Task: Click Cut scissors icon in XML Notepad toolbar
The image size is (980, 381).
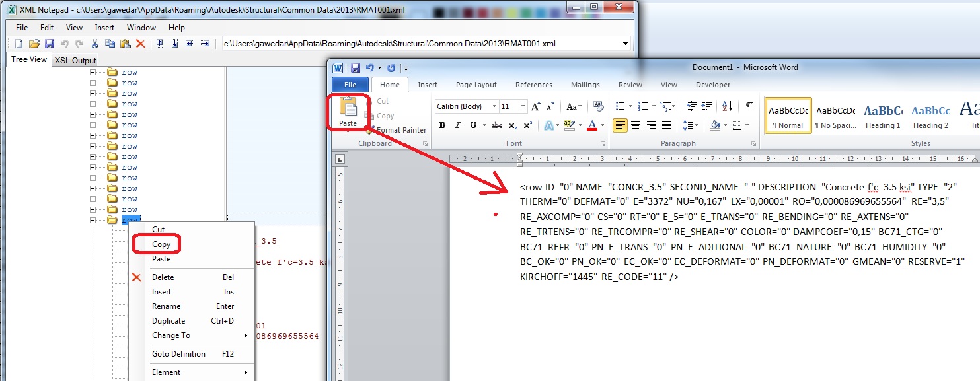Action: 95,44
